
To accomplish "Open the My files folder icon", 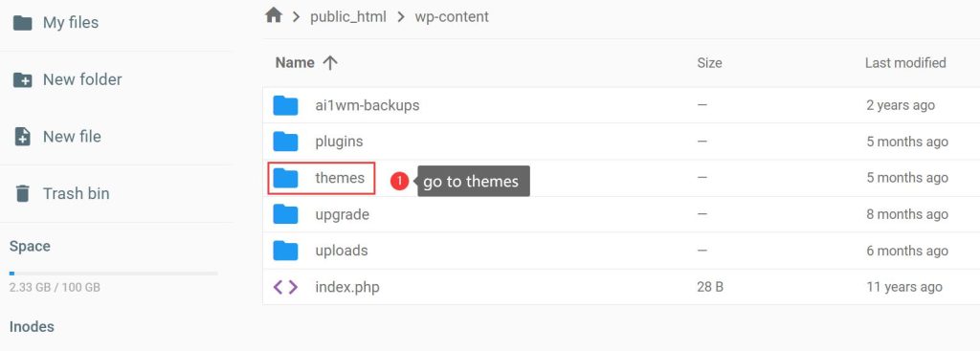I will point(23,23).
